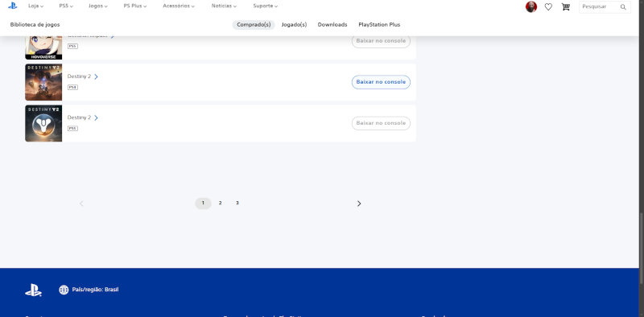Expand the Suporte menu

pos(266,6)
